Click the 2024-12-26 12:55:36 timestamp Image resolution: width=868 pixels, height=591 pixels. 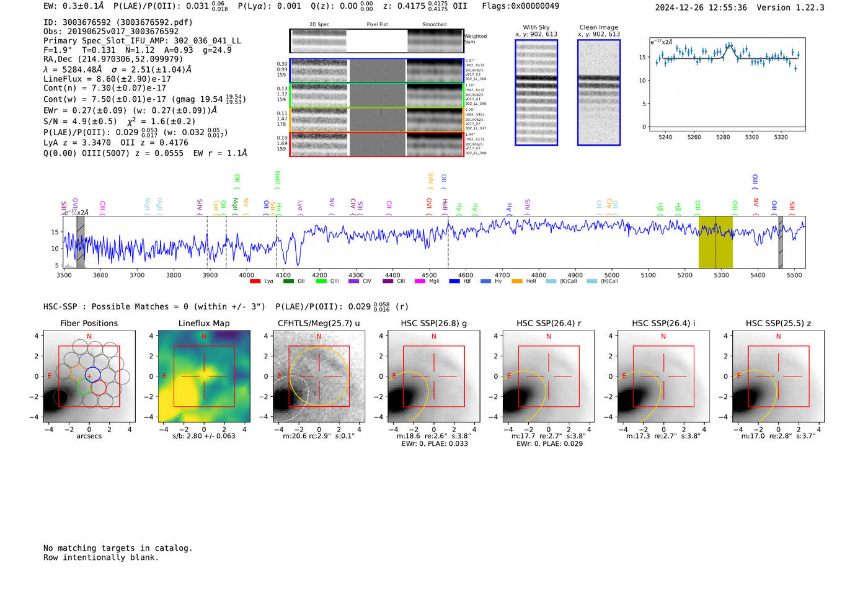[x=701, y=7]
